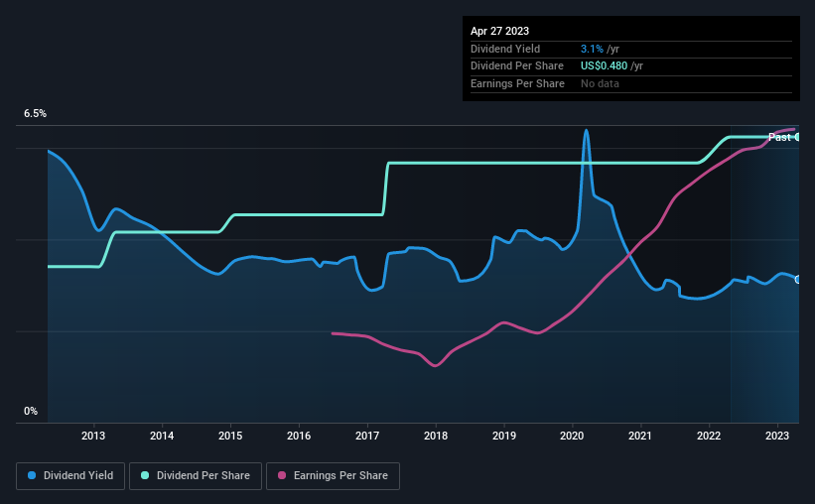Click the dividend yield spike peak in 2020

click(587, 130)
